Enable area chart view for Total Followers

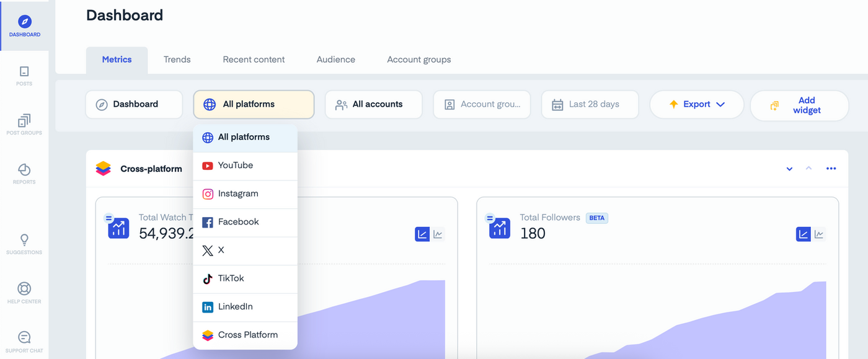(x=804, y=234)
